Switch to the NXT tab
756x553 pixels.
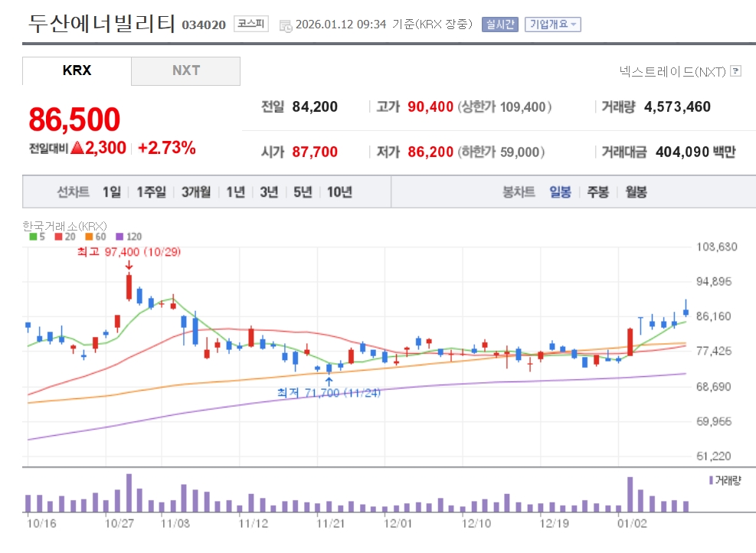(x=185, y=71)
